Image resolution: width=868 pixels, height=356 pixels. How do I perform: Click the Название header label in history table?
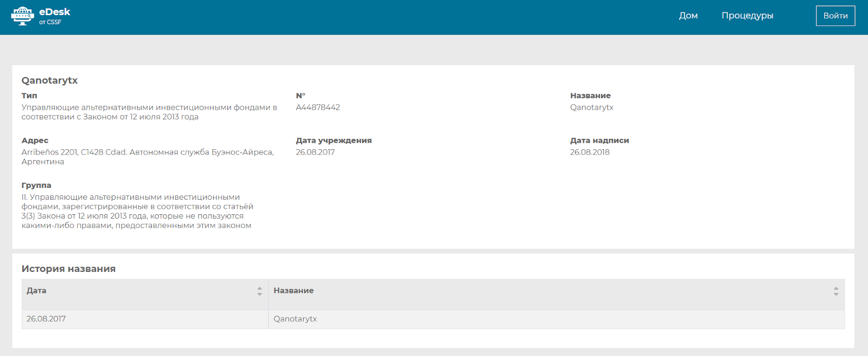point(293,291)
